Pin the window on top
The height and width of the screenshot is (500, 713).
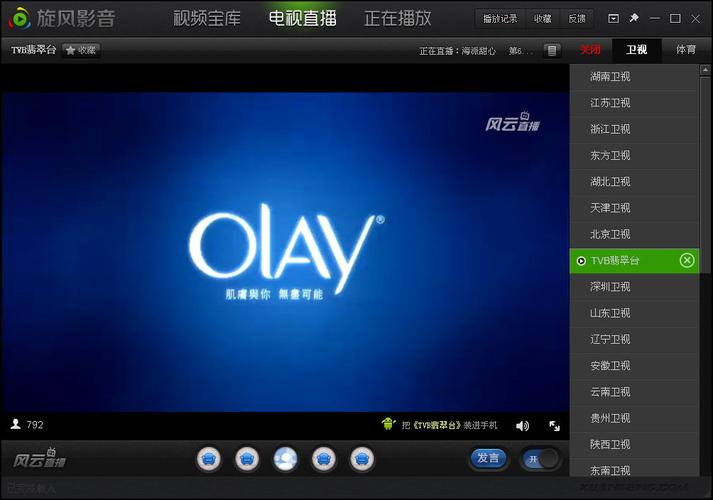click(x=634, y=18)
